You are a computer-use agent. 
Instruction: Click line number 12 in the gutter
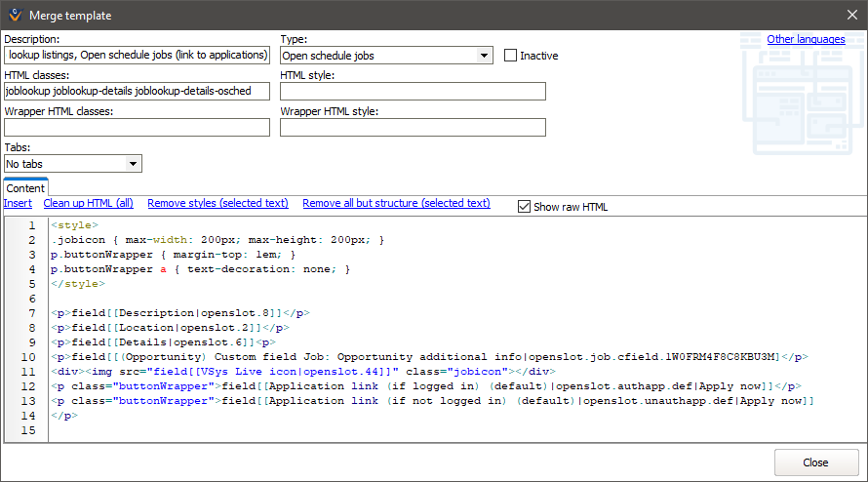tap(30, 386)
